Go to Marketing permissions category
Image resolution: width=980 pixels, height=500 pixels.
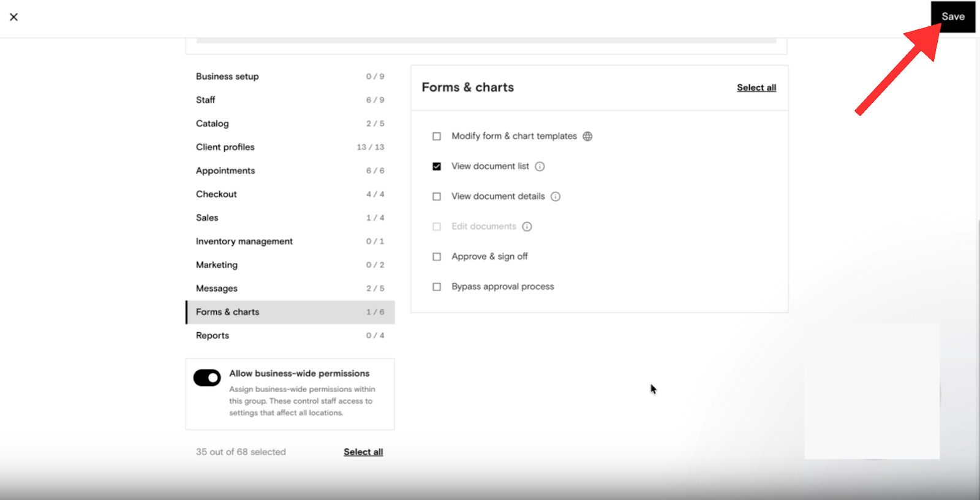coord(290,265)
